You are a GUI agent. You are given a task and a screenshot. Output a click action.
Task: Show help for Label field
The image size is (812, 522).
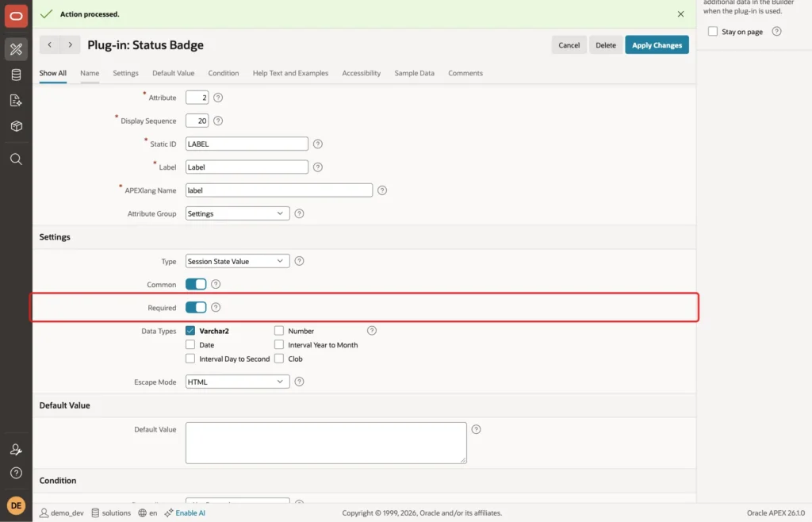click(x=318, y=167)
